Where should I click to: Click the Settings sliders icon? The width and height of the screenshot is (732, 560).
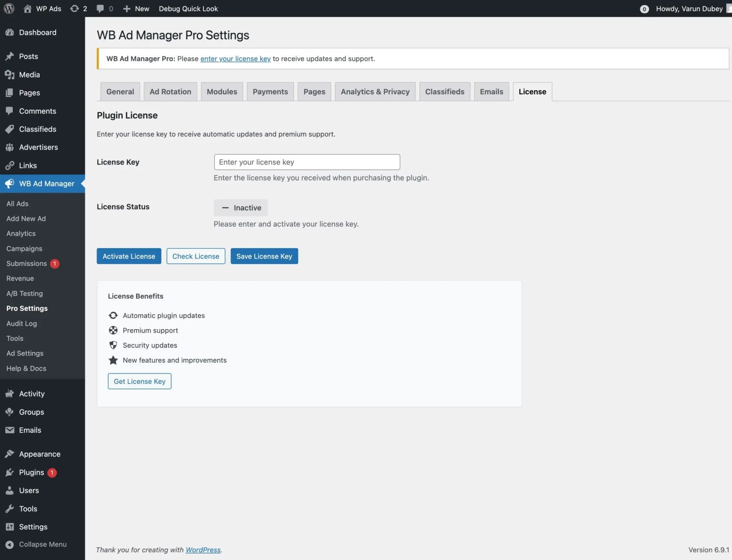pos(10,527)
